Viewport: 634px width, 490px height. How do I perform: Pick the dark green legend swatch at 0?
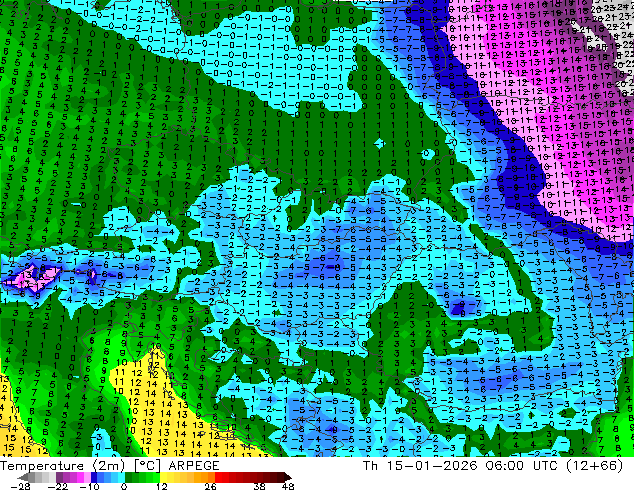(x=129, y=477)
